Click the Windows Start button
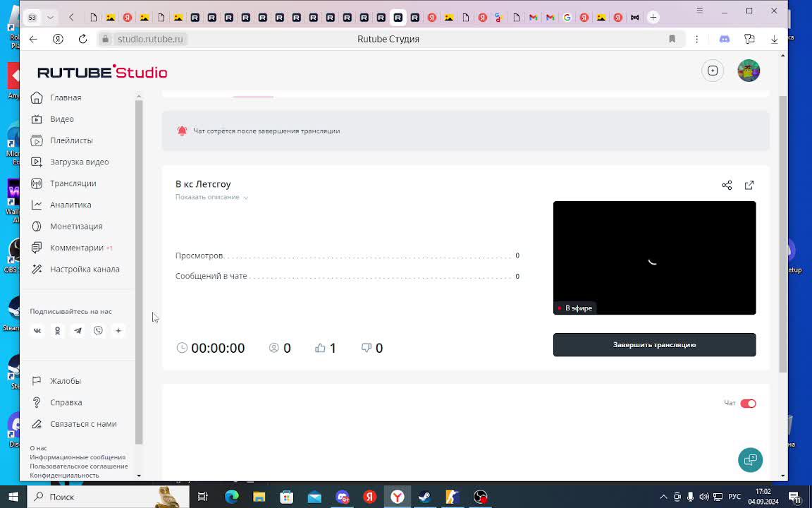This screenshot has height=508, width=812. coord(13,497)
